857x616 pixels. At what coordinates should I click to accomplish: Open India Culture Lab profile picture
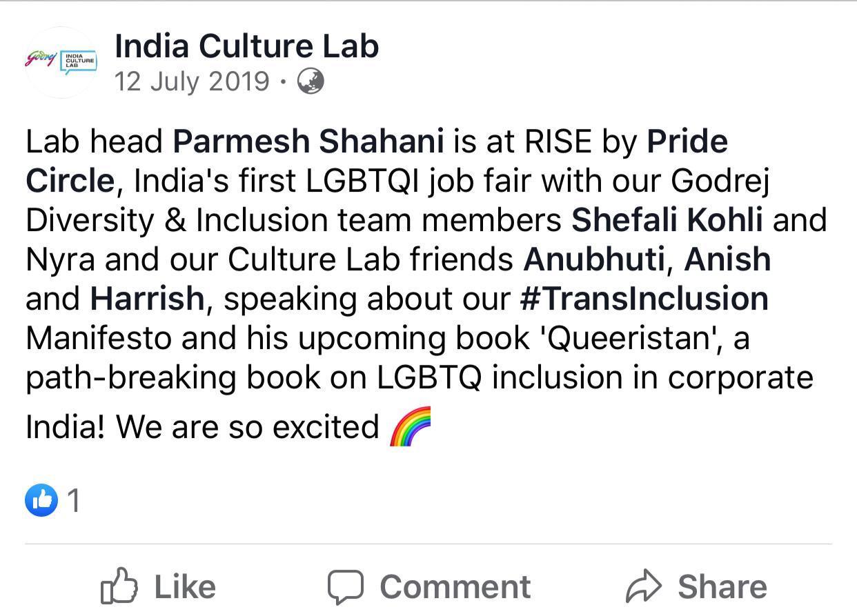point(61,62)
